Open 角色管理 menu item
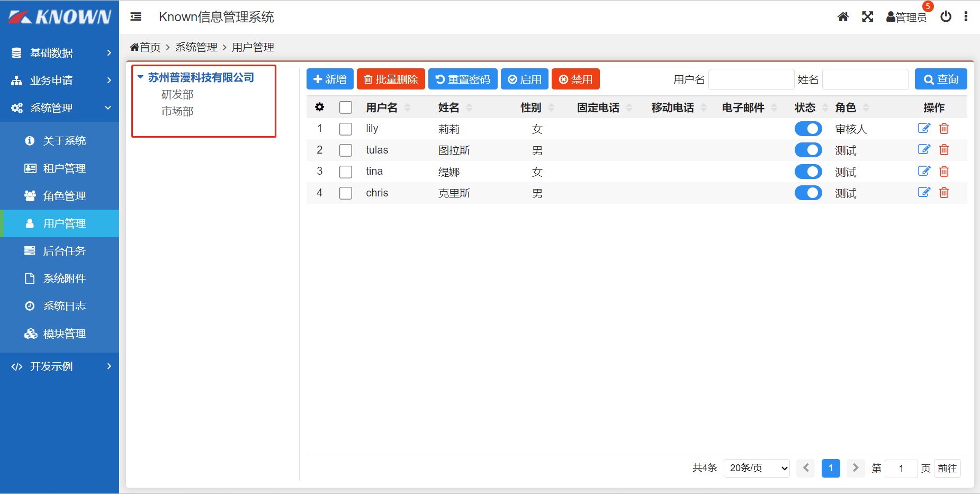This screenshot has height=494, width=980. click(x=59, y=196)
